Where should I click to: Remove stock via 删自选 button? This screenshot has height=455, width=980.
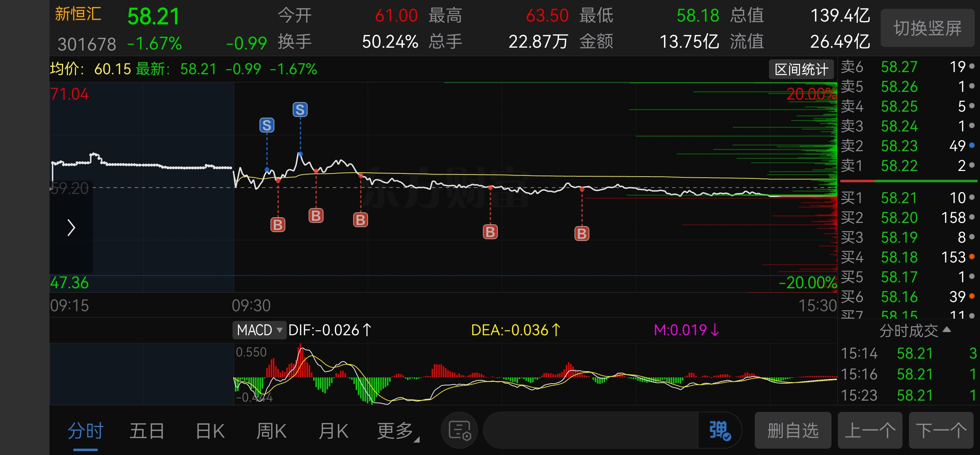(x=793, y=430)
